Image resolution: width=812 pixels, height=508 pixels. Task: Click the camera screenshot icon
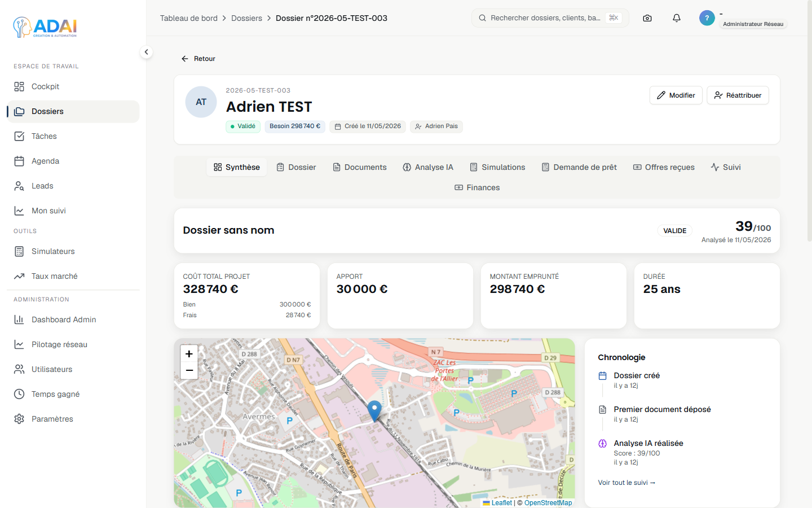click(x=647, y=18)
